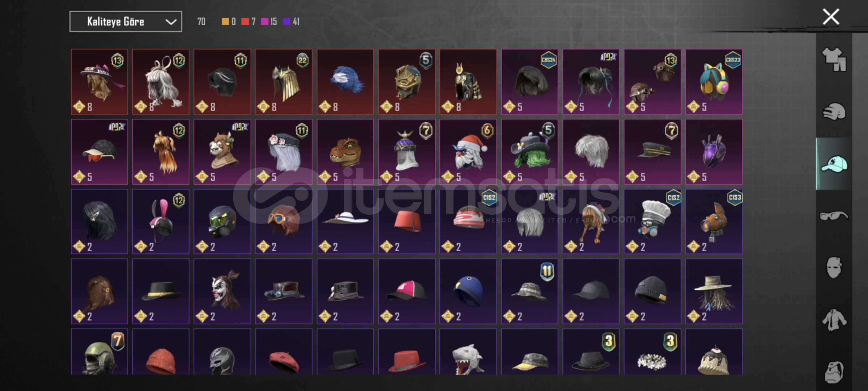Open the outfits category icon in sidebar
Screen dimensions: 868x391
(x=834, y=59)
